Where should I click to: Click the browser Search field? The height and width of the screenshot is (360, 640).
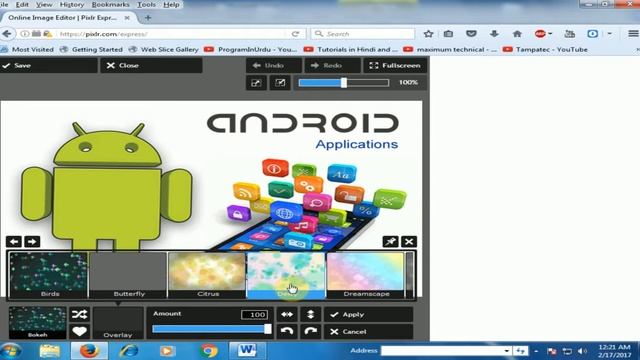363,34
